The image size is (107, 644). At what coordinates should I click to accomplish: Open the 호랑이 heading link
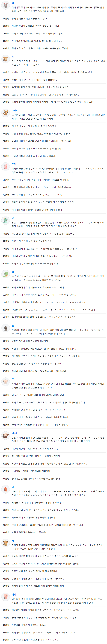point(15,110)
